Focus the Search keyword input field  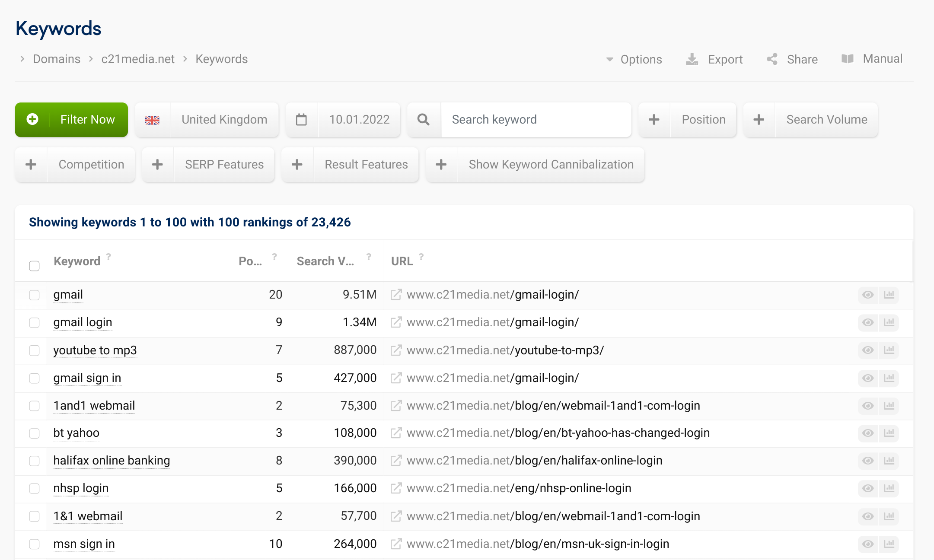point(536,120)
